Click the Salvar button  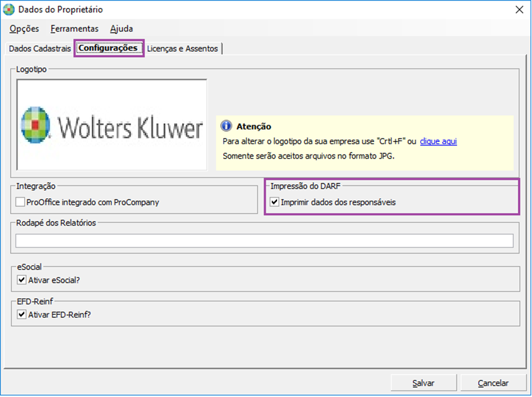tap(424, 383)
